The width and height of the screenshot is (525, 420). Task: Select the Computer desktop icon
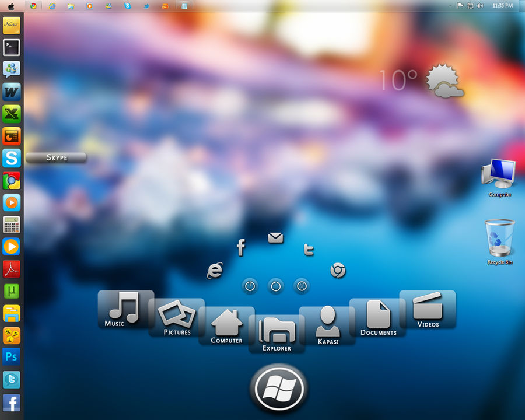tap(499, 178)
